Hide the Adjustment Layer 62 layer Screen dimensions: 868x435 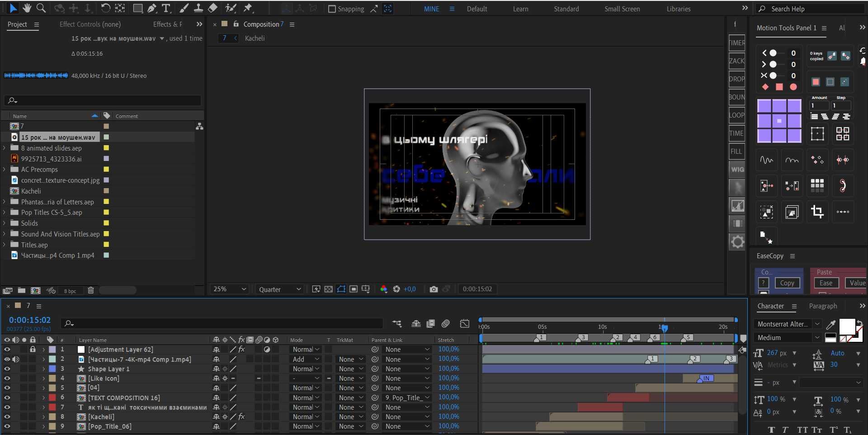pos(7,349)
